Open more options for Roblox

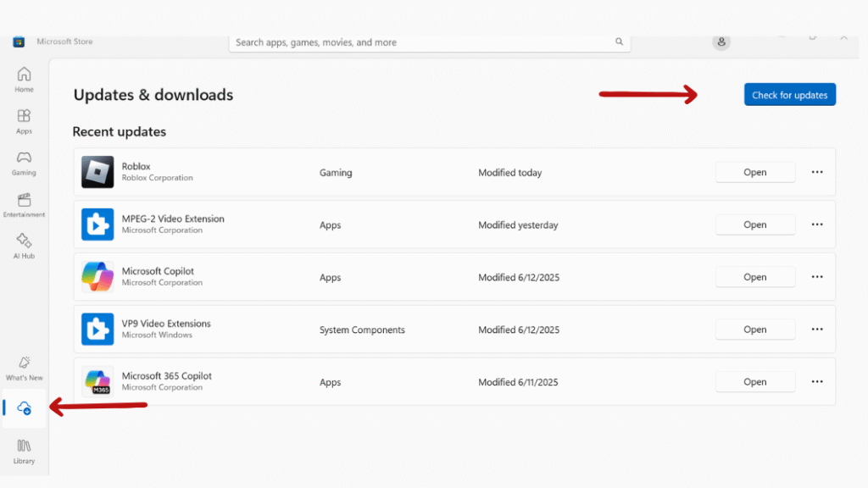coord(817,172)
